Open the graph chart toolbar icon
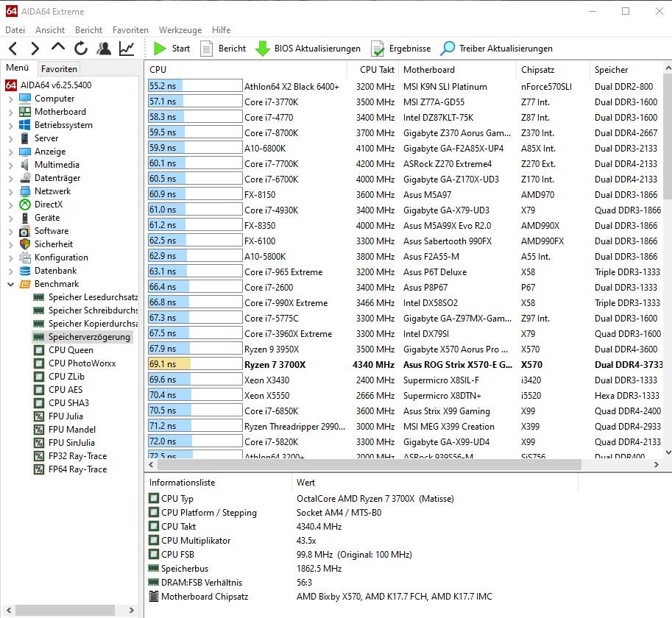This screenshot has height=618, width=672. [127, 49]
